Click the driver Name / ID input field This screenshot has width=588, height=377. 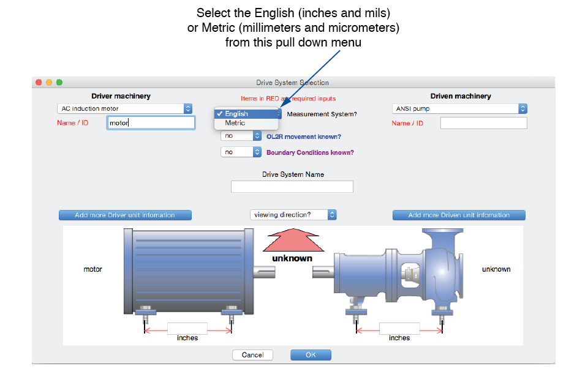pos(151,123)
